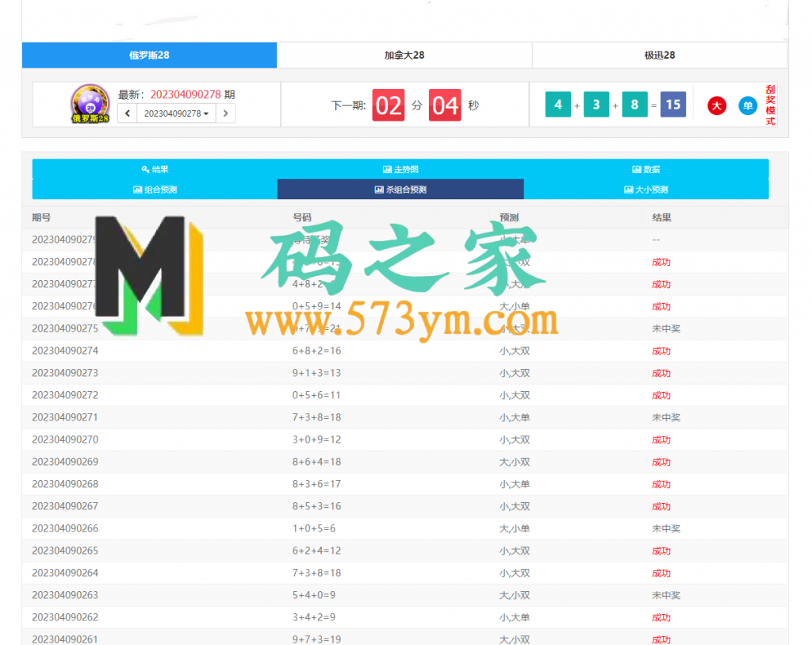Click prediction 大小单 for period 202304090266
The image size is (812, 645).
point(514,529)
